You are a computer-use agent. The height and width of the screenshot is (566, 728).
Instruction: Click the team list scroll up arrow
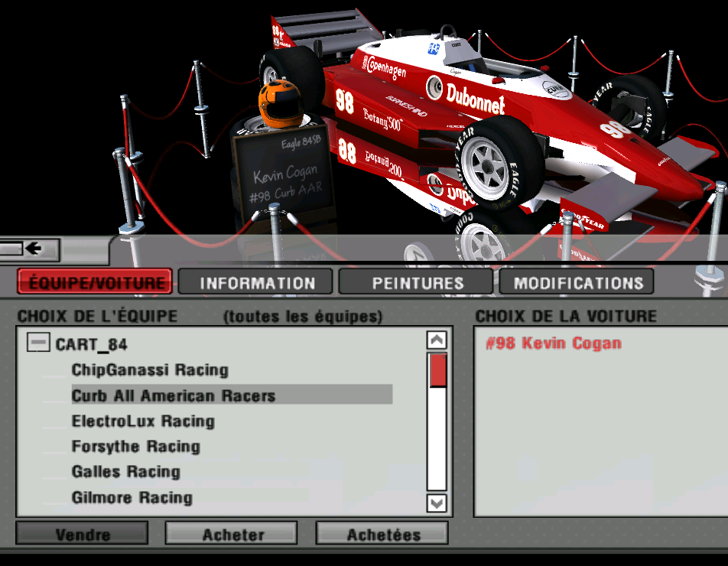click(437, 340)
